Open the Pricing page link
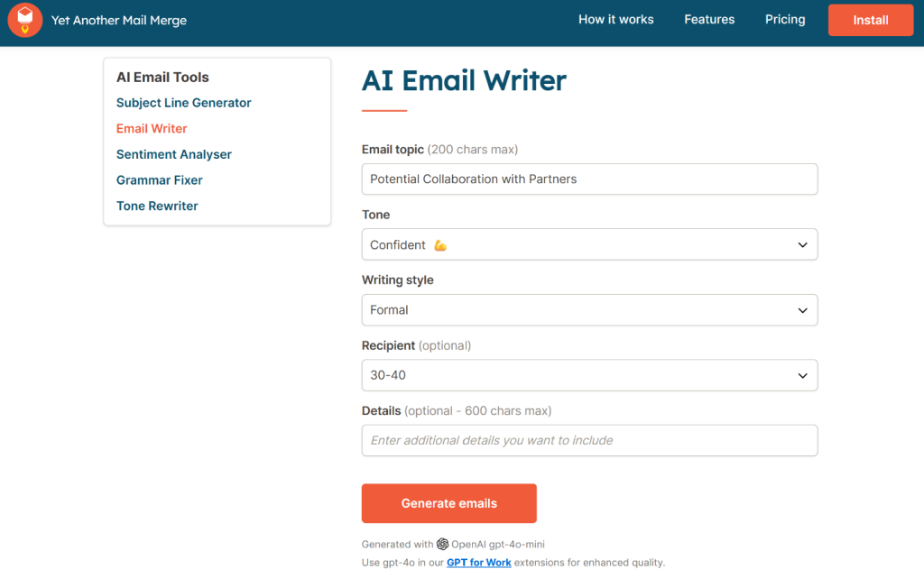 coord(785,20)
